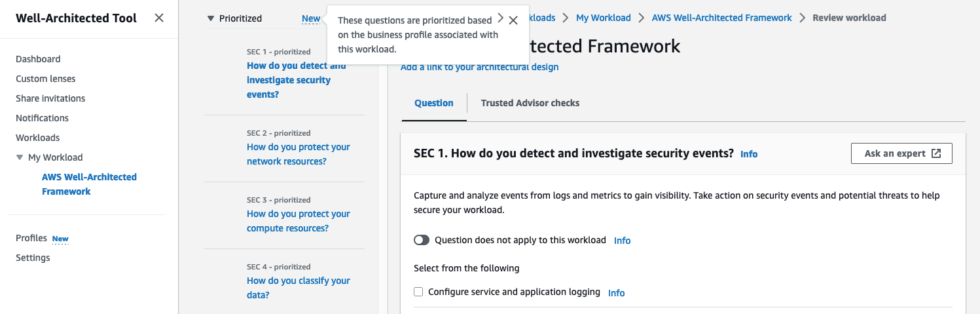
Task: Open Dashboard in the sidebar
Action: point(38,59)
